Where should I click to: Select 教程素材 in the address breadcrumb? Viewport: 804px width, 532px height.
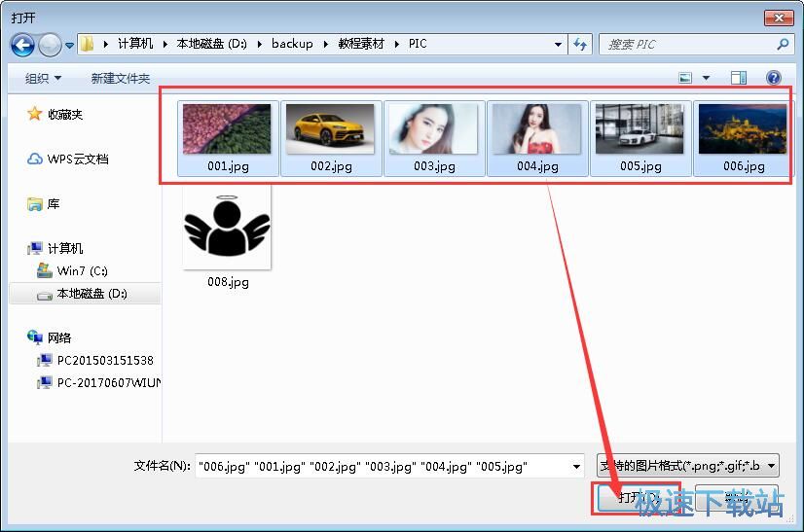[361, 44]
